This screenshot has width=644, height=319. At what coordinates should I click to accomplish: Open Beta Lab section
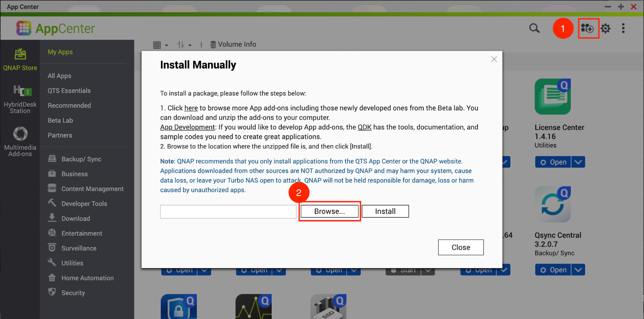coord(60,120)
